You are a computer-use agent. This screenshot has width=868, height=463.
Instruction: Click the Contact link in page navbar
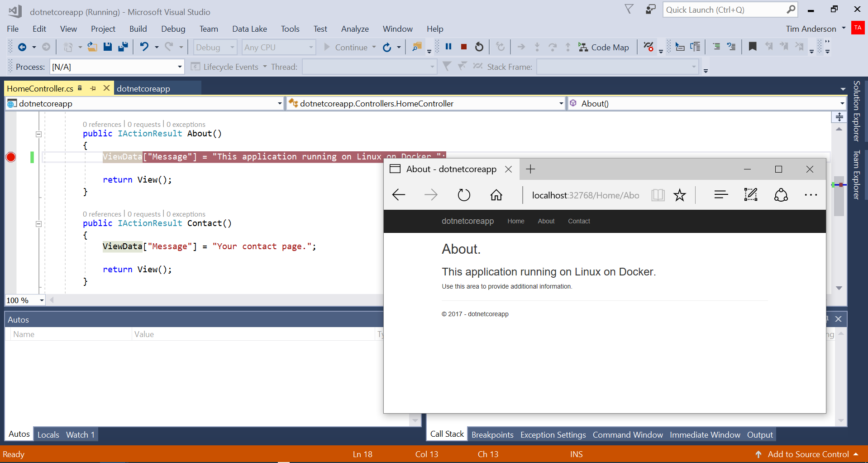pyautogui.click(x=579, y=221)
